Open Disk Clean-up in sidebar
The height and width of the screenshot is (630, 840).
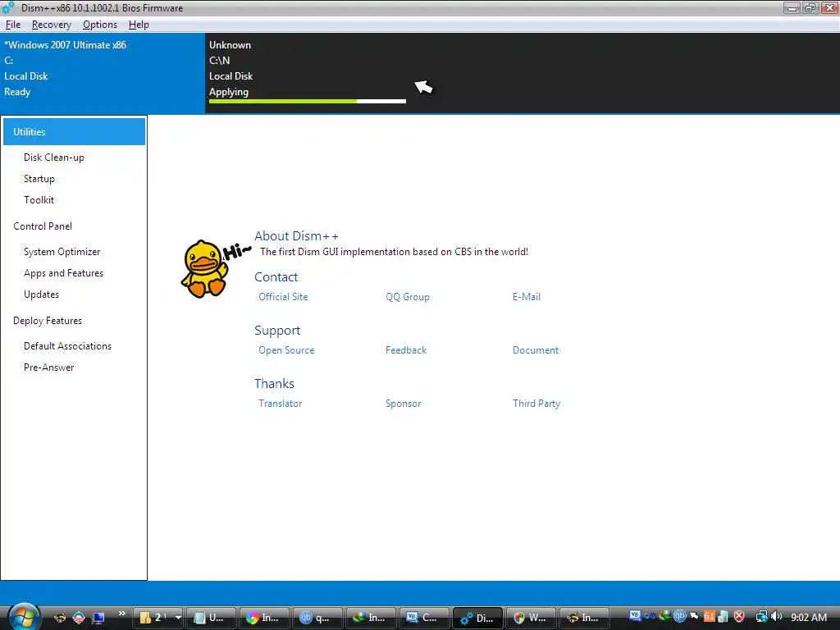coord(54,157)
